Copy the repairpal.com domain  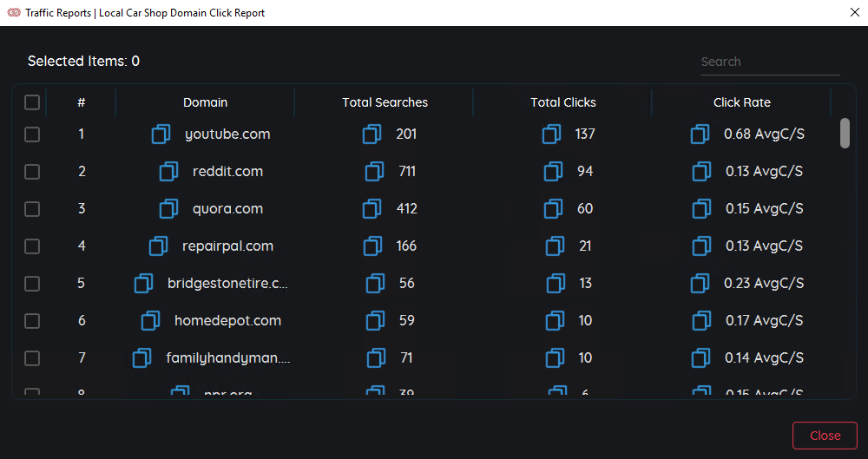coord(159,246)
